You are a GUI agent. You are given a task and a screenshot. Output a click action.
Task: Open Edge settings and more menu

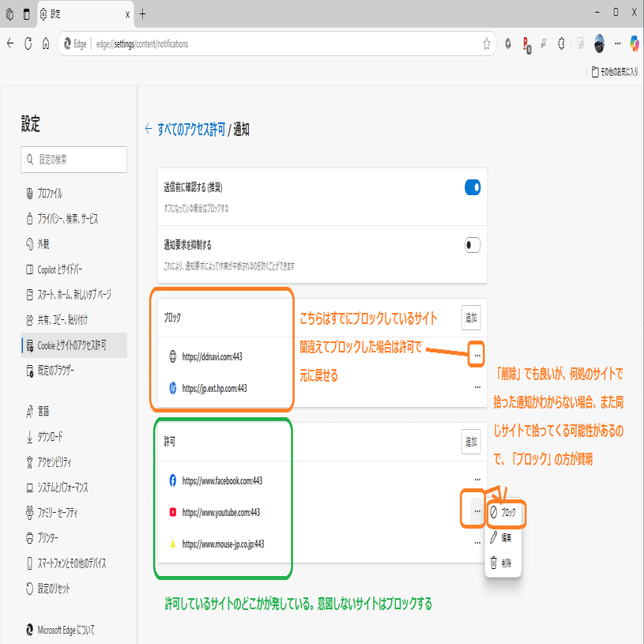[618, 43]
